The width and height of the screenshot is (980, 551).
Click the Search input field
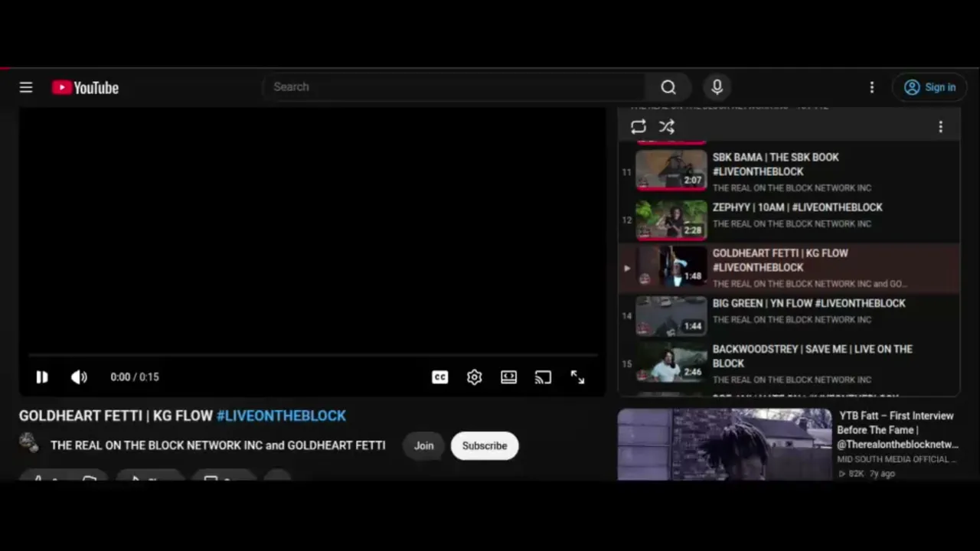(x=455, y=87)
